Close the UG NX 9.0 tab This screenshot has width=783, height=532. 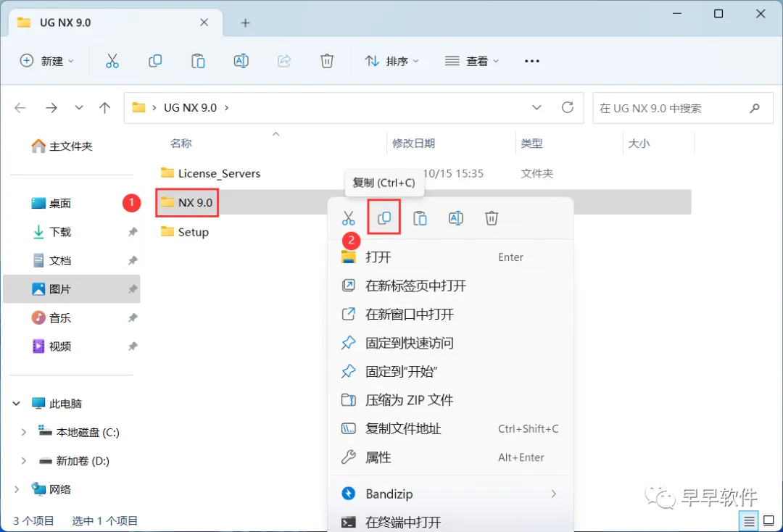pyautogui.click(x=204, y=22)
